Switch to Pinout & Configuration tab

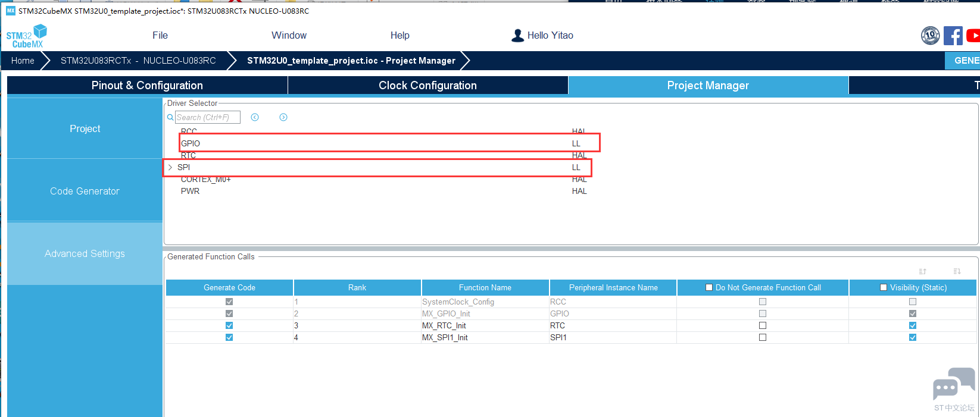(x=147, y=86)
